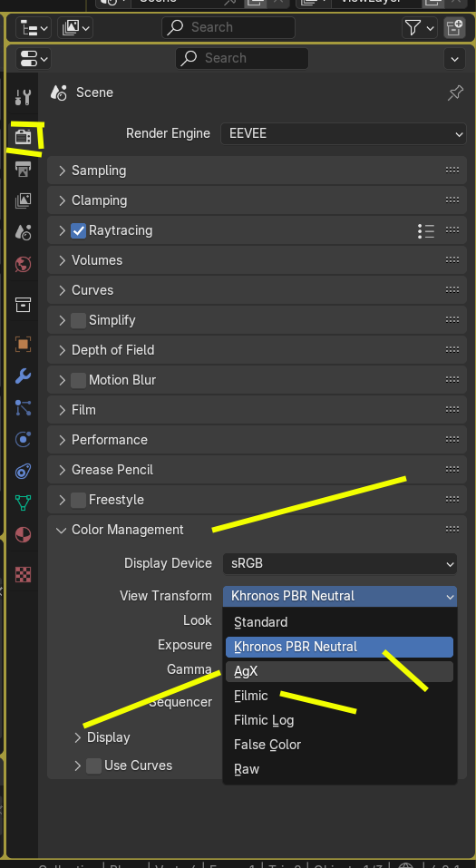Screen dimensions: 476x868
Task: Open the Modifiers properties tab
Action: (x=23, y=376)
